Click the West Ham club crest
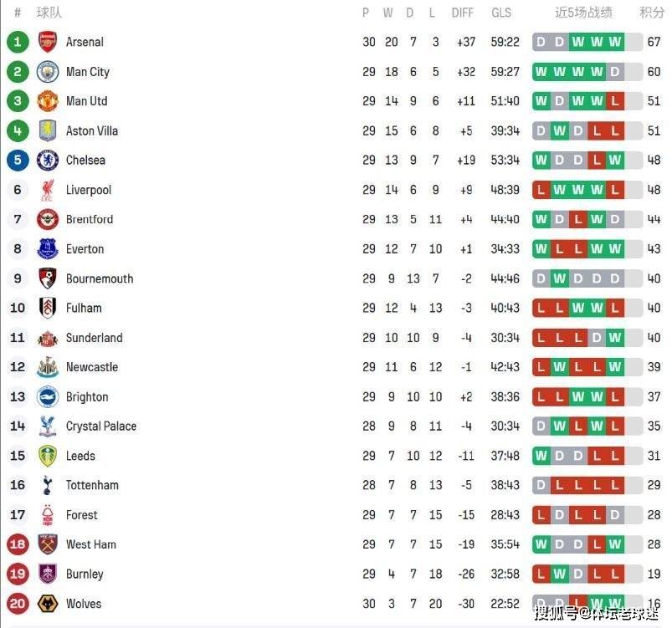 pyautogui.click(x=48, y=544)
